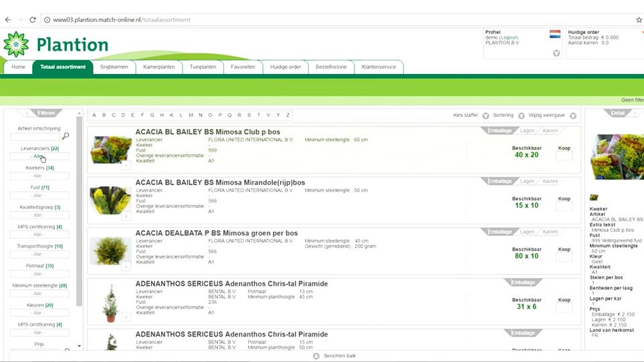Viewport: 644px width, 362px height.
Task: Click plus icon on Mimosa Mirandole thumbnail
Action: pyautogui.click(x=126, y=216)
